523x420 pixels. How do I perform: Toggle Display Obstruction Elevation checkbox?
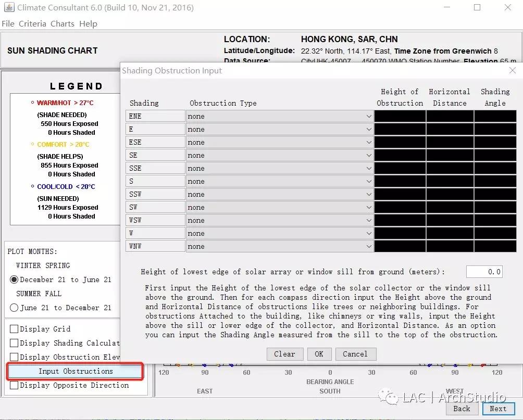click(x=14, y=357)
